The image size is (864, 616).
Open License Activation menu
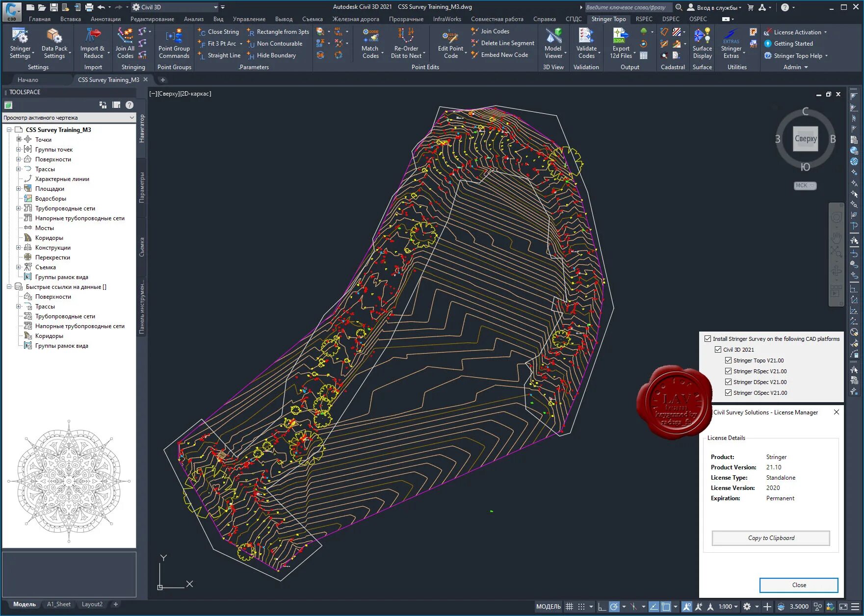pos(795,32)
